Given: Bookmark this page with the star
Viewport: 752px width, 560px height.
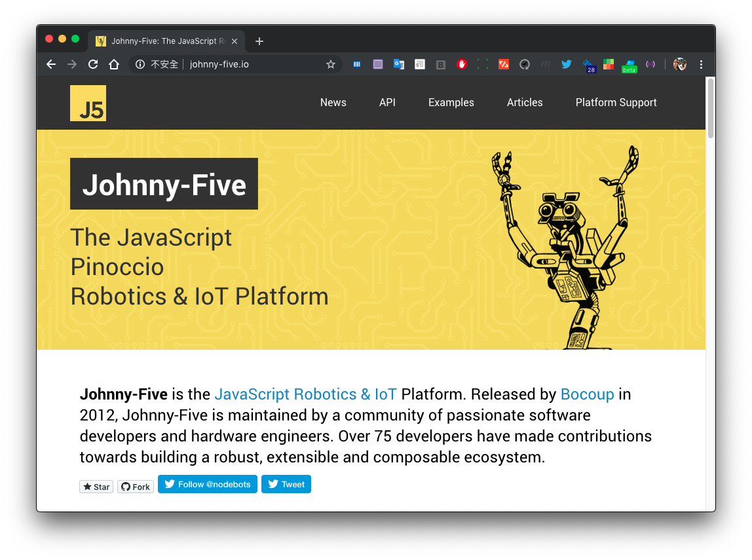Looking at the screenshot, I should click(330, 64).
